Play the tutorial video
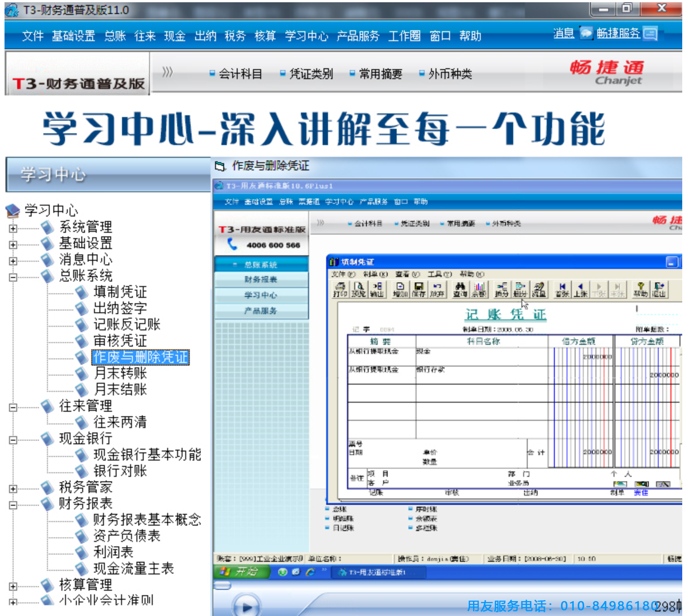 click(247, 607)
